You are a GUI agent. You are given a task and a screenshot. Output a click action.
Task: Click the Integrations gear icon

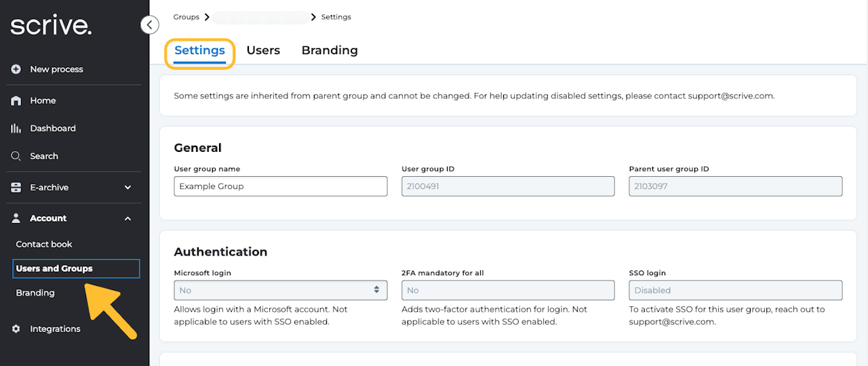(16, 329)
